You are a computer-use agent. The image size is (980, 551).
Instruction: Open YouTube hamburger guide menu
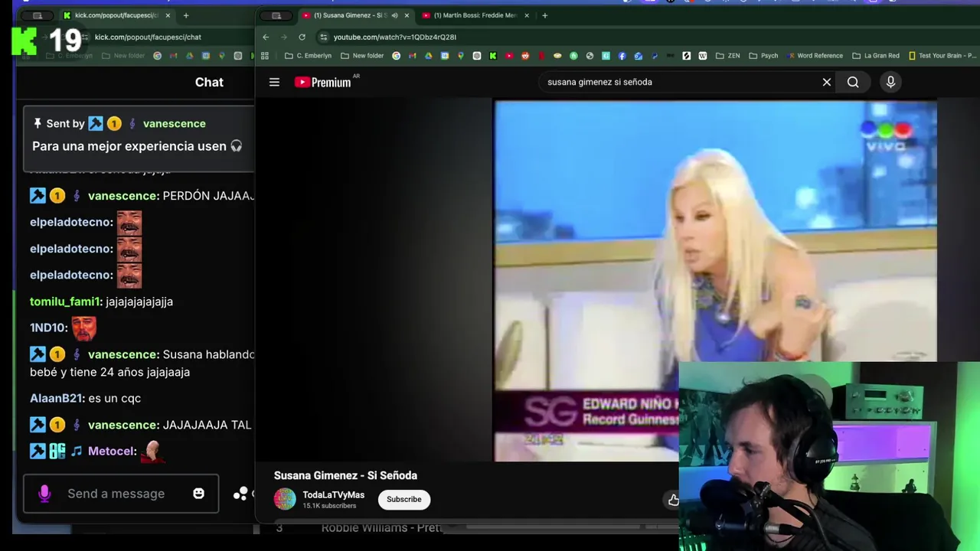click(274, 82)
